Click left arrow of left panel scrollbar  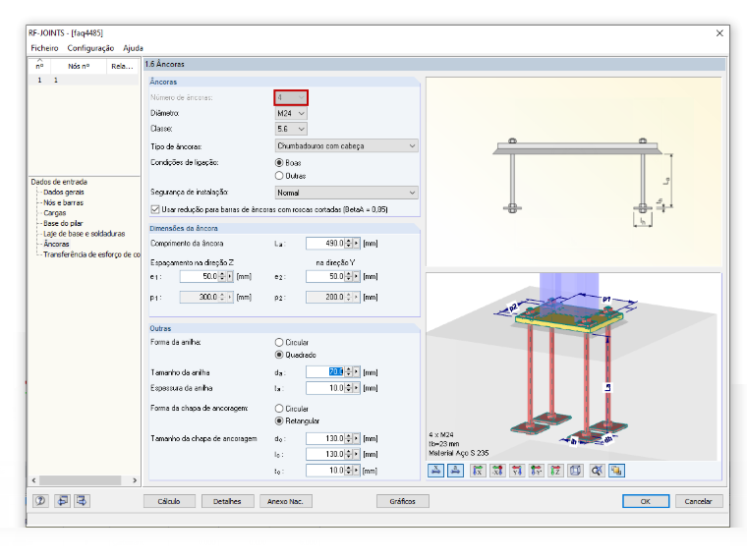(x=33, y=480)
